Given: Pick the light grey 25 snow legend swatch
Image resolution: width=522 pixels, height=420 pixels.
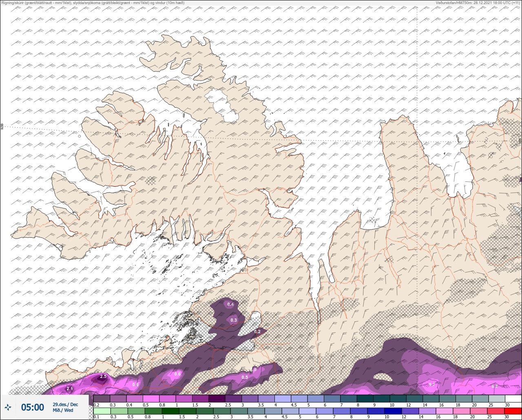Looking at the screenshot, I should point(497,398).
